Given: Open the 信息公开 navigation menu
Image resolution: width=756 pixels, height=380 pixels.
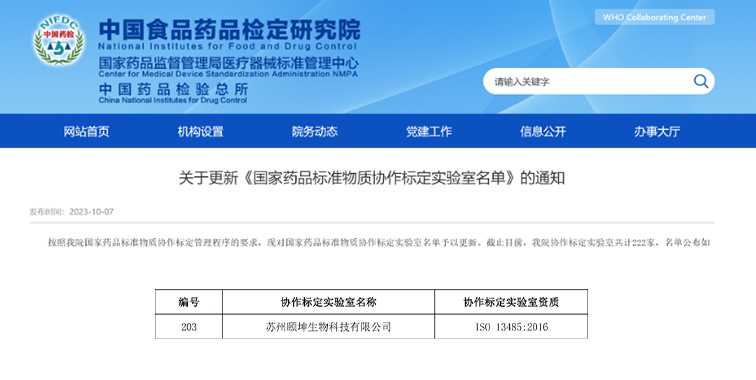Looking at the screenshot, I should [x=543, y=131].
